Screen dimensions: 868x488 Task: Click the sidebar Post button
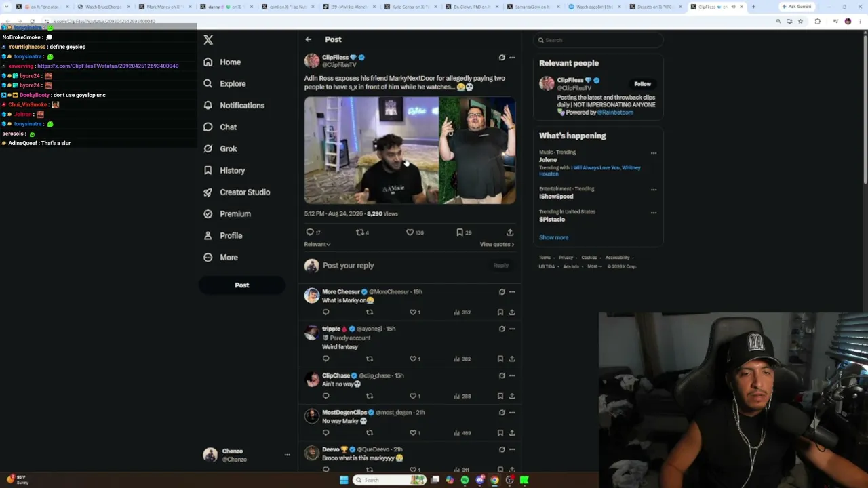point(242,285)
